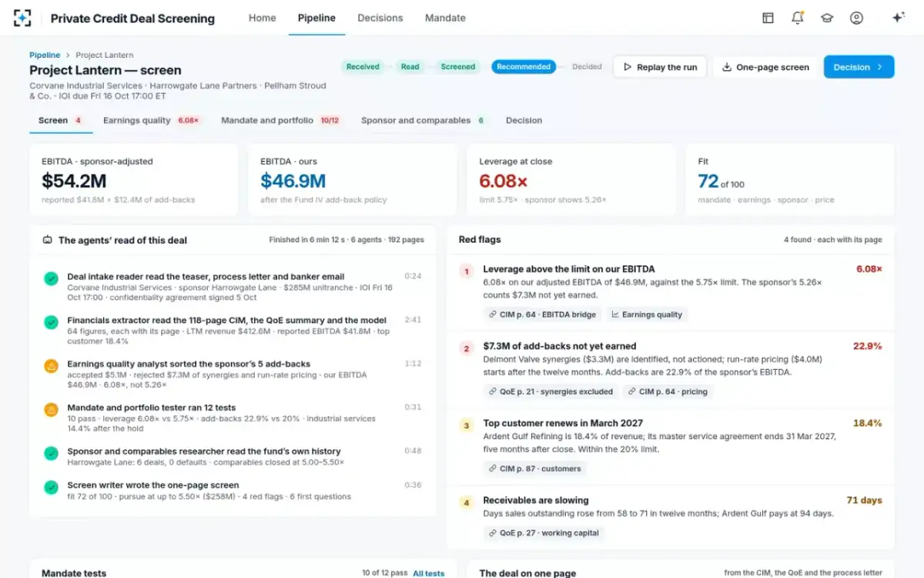Click the Read stage pill
The width and height of the screenshot is (924, 578).
click(x=410, y=67)
